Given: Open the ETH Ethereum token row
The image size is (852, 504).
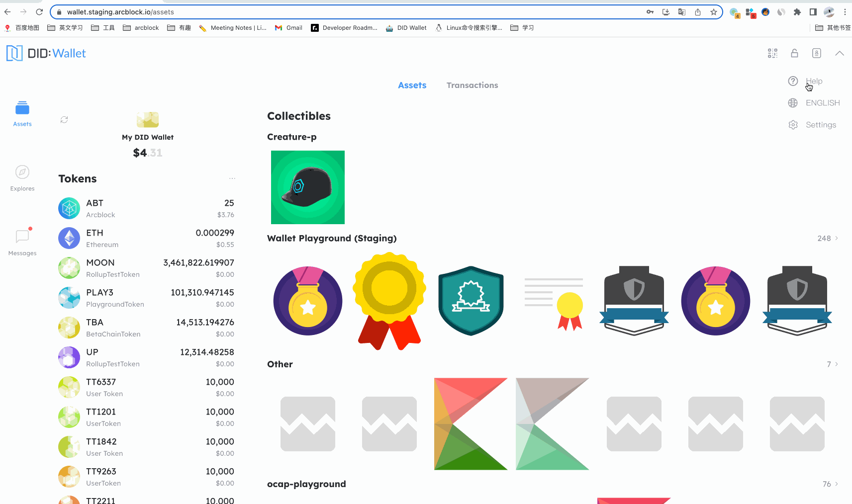Looking at the screenshot, I should pyautogui.click(x=146, y=239).
